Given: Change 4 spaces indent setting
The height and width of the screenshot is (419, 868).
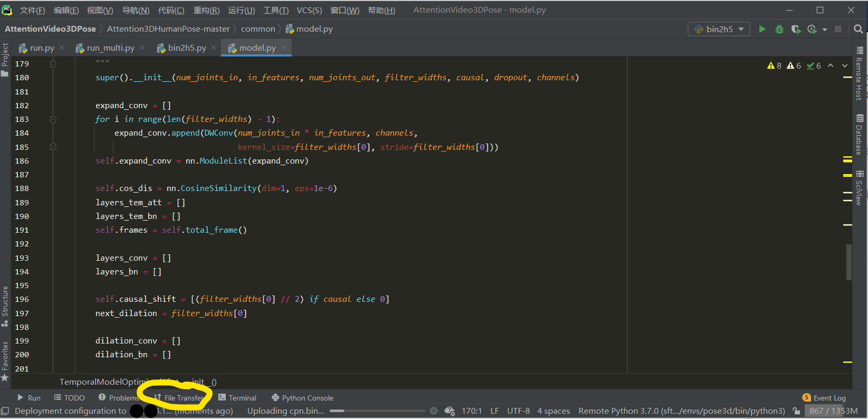Looking at the screenshot, I should click(x=554, y=411).
